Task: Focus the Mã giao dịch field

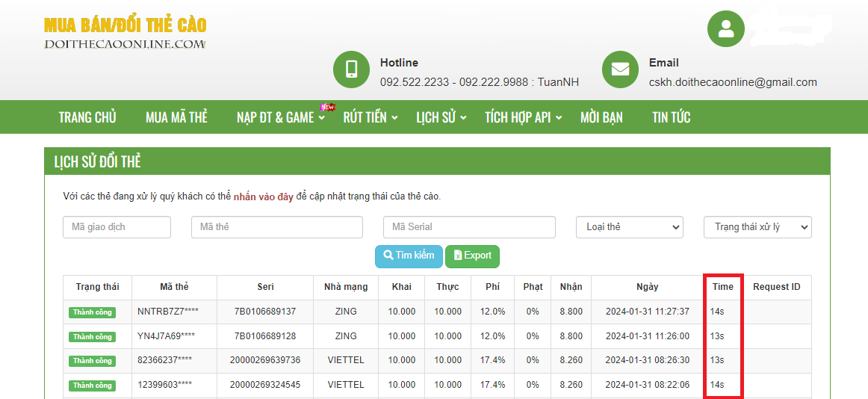Action: 117,227
